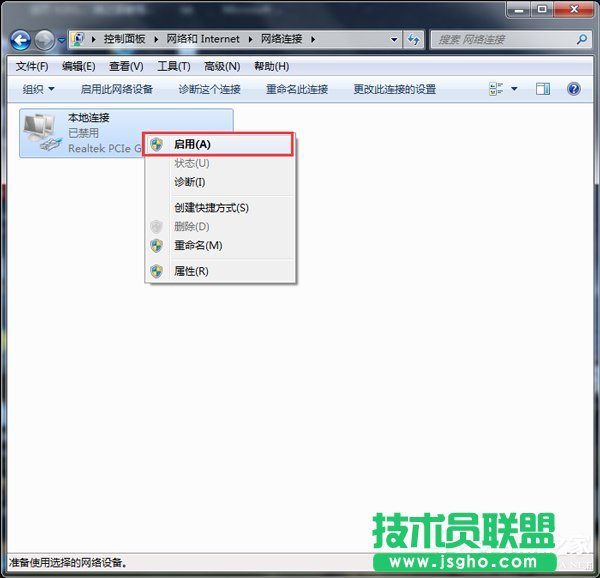Navigate to 网络和 Internet breadcrumb

point(203,39)
